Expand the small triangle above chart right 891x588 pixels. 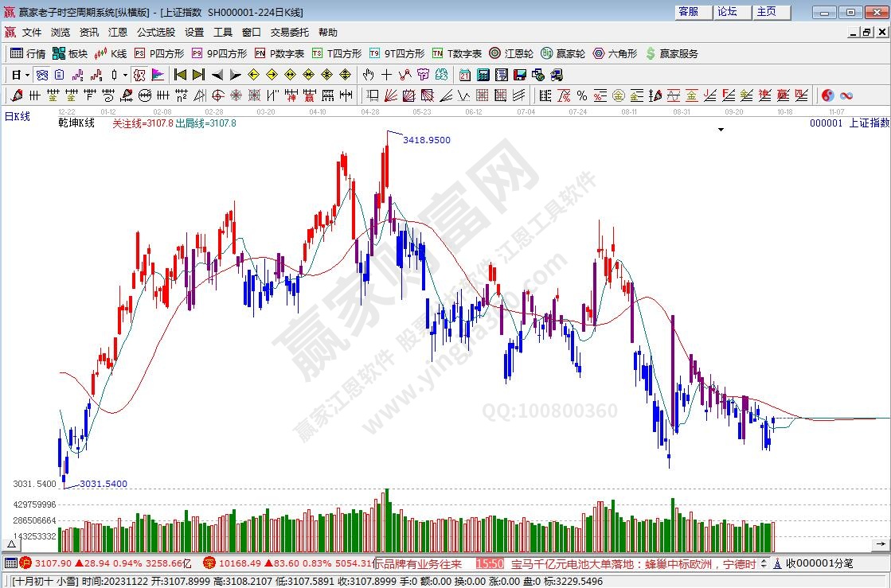click(x=721, y=129)
